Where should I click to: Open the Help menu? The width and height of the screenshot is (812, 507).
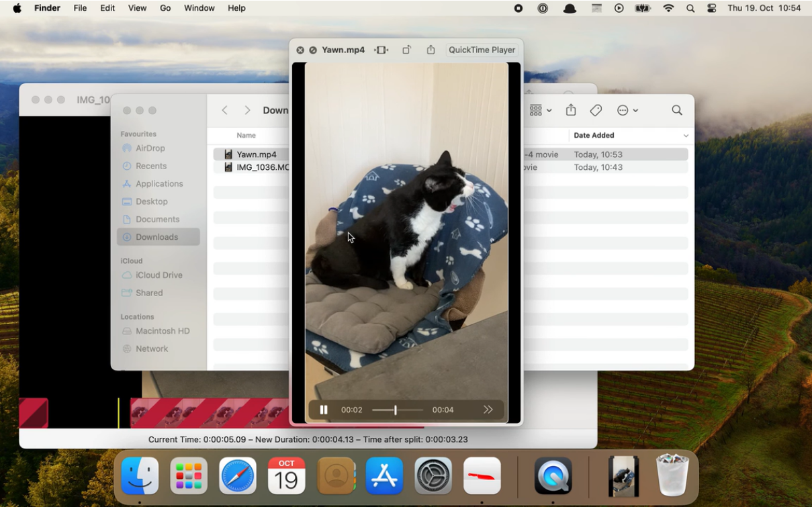coord(236,8)
